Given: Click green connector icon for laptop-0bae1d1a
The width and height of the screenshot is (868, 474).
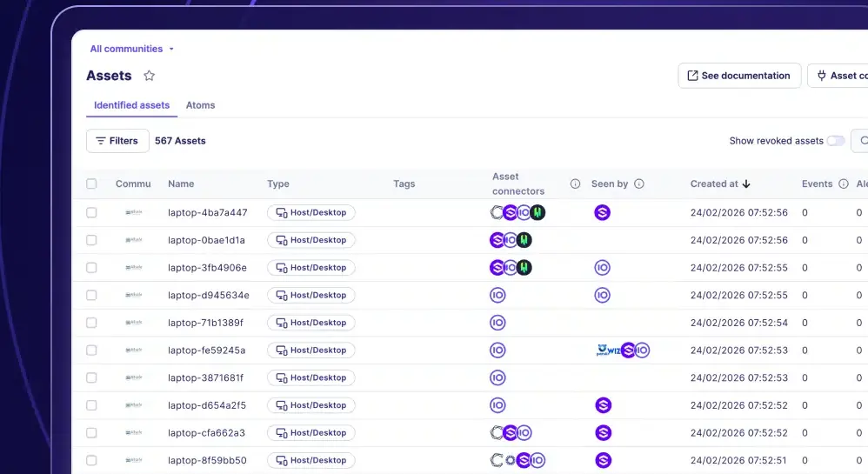Looking at the screenshot, I should 524,240.
